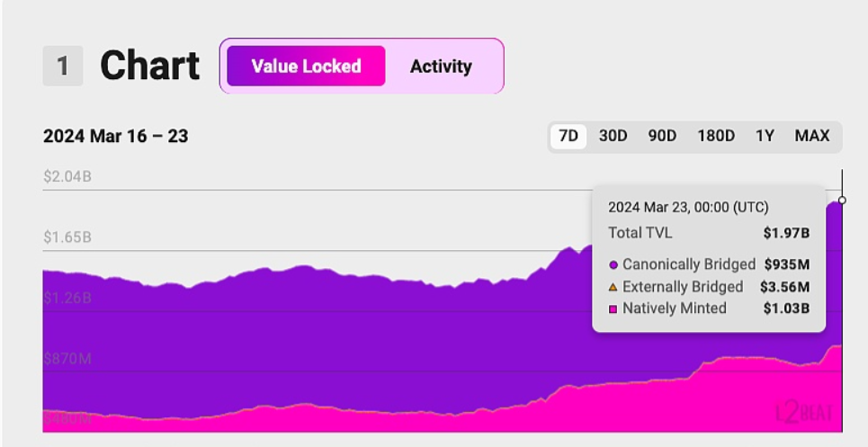
Task: Click the orange Externally Bridged triangle icon
Action: pos(613,287)
